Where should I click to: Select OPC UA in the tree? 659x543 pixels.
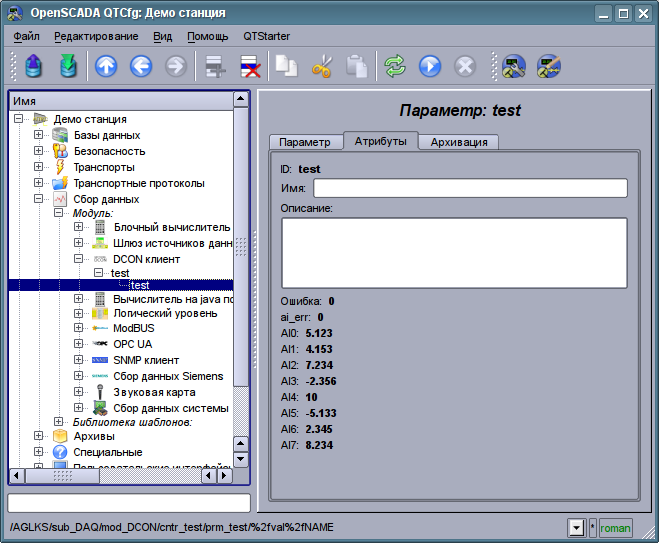(133, 344)
